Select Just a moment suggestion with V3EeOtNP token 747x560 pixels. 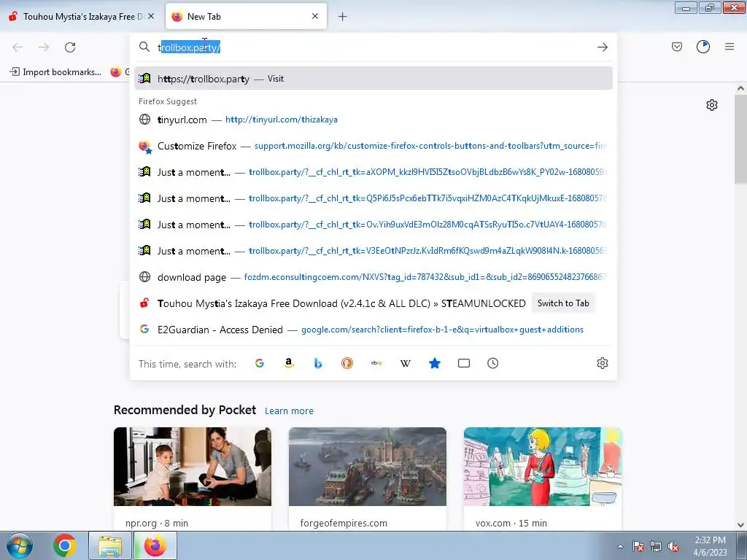coord(373,251)
